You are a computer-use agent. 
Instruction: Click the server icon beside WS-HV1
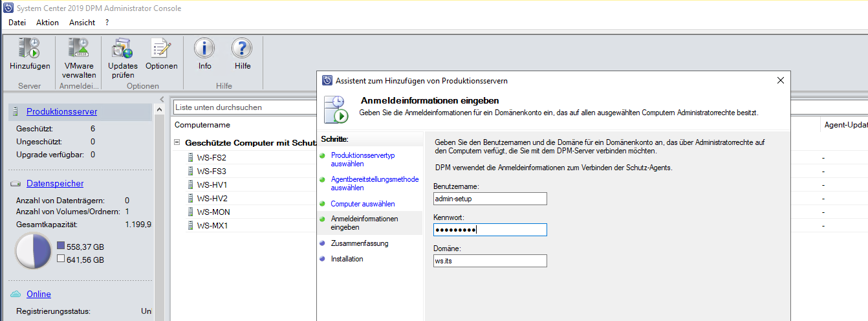[x=190, y=184]
